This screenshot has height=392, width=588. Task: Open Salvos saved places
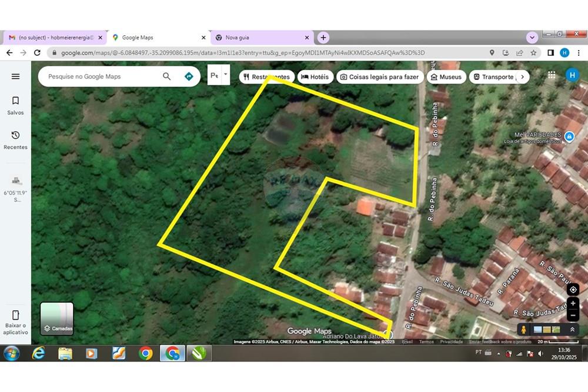(16, 105)
